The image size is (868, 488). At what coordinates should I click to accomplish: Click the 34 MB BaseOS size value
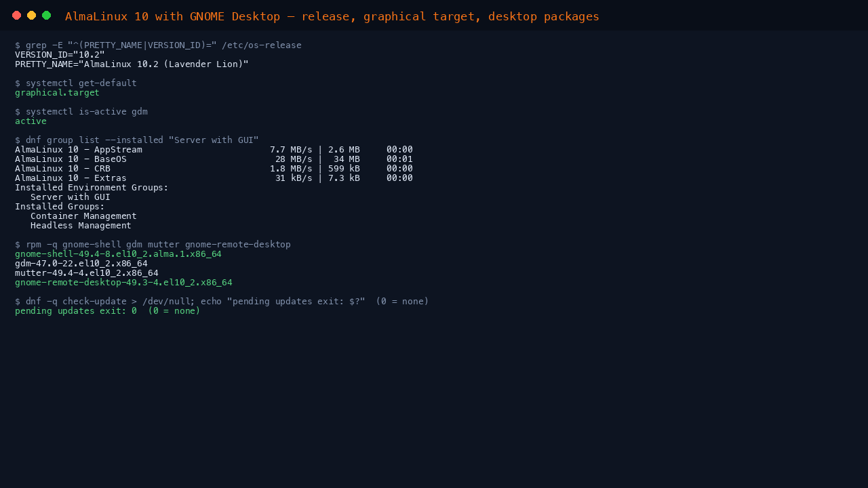347,159
